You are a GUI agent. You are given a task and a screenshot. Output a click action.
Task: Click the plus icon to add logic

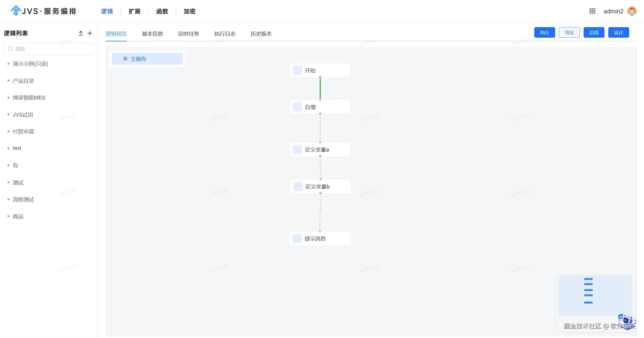tap(90, 33)
